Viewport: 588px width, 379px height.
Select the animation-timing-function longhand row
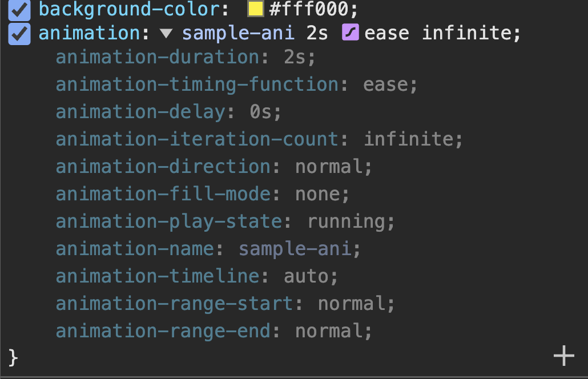tap(236, 84)
